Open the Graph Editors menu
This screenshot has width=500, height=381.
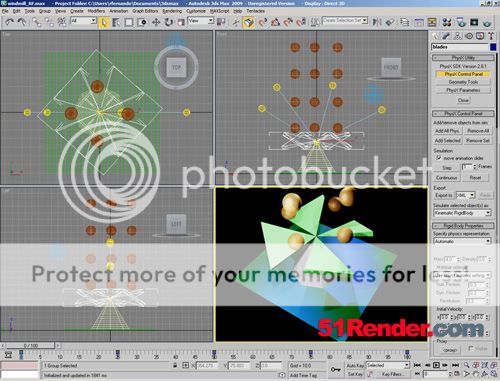(x=145, y=11)
